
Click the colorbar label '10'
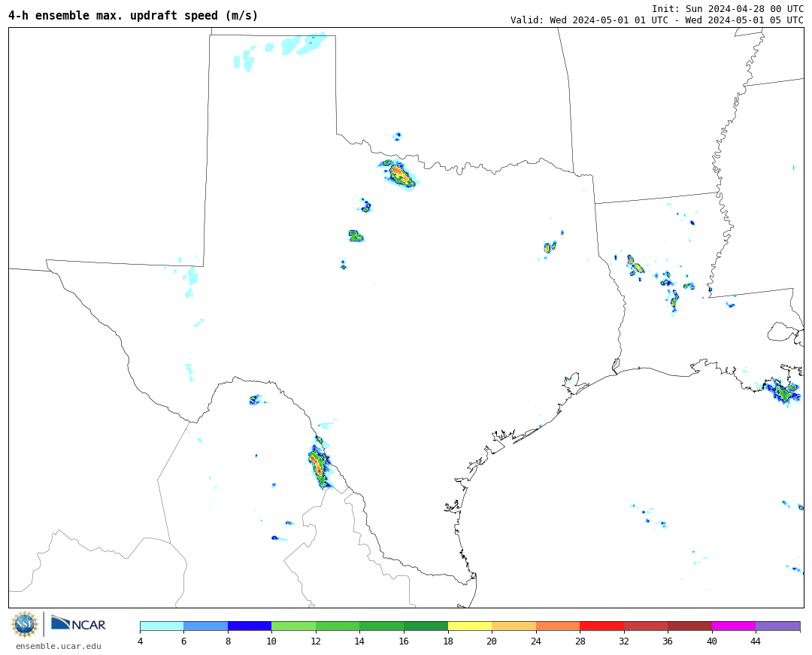pos(271,641)
